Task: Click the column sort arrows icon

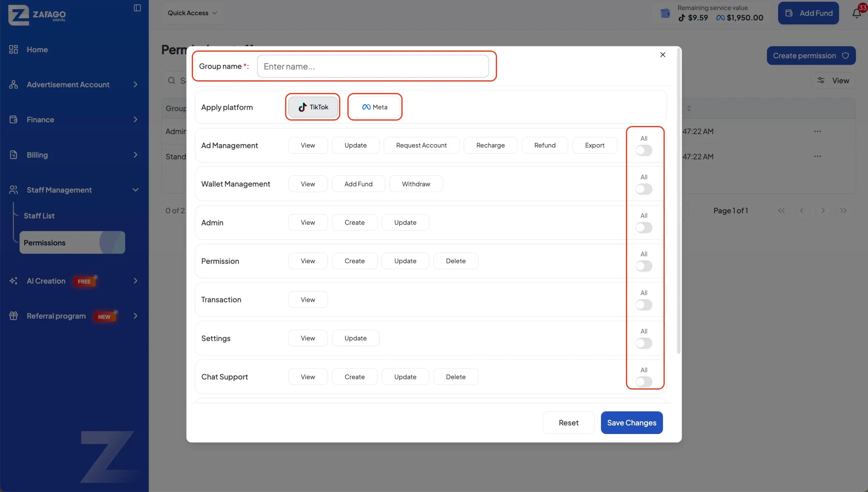Action: coord(689,108)
